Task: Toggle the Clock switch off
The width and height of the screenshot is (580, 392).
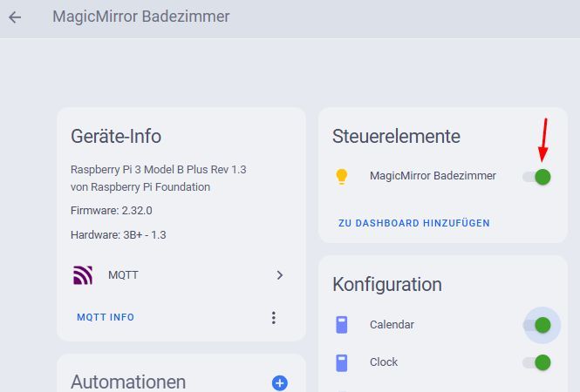Action: click(x=536, y=362)
